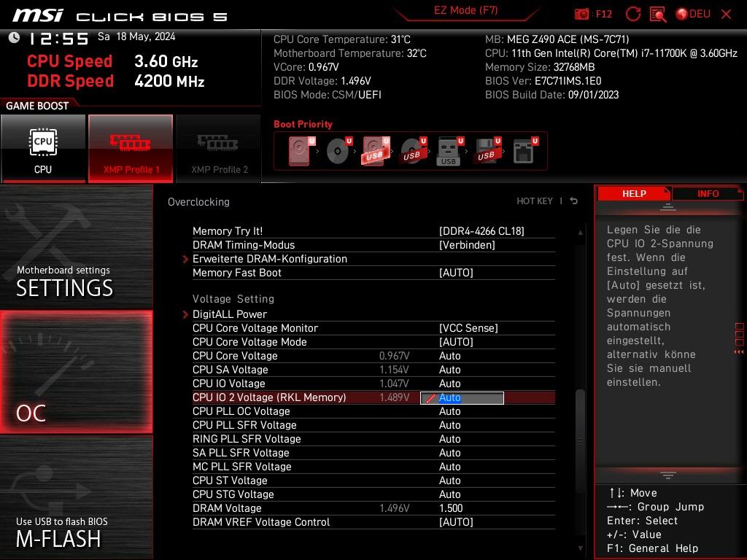Click the settings list scrollbar thumb
This screenshot has width=747, height=560.
pyautogui.click(x=580, y=441)
